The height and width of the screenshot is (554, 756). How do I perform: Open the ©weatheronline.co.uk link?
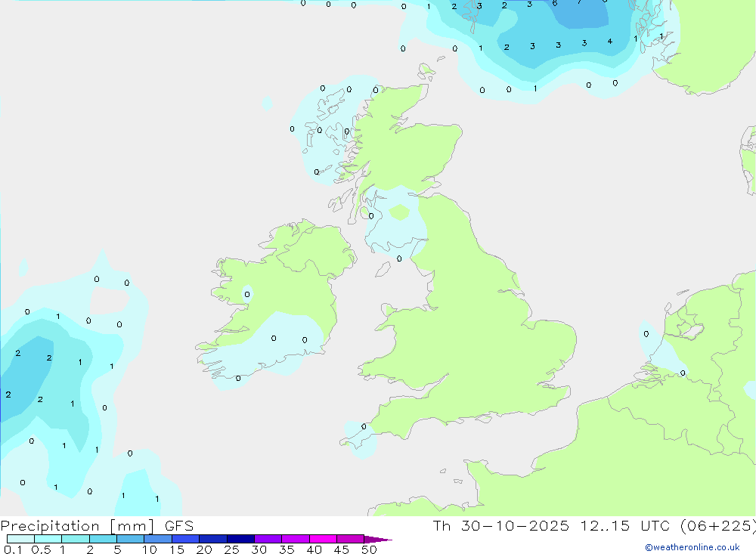tap(692, 547)
